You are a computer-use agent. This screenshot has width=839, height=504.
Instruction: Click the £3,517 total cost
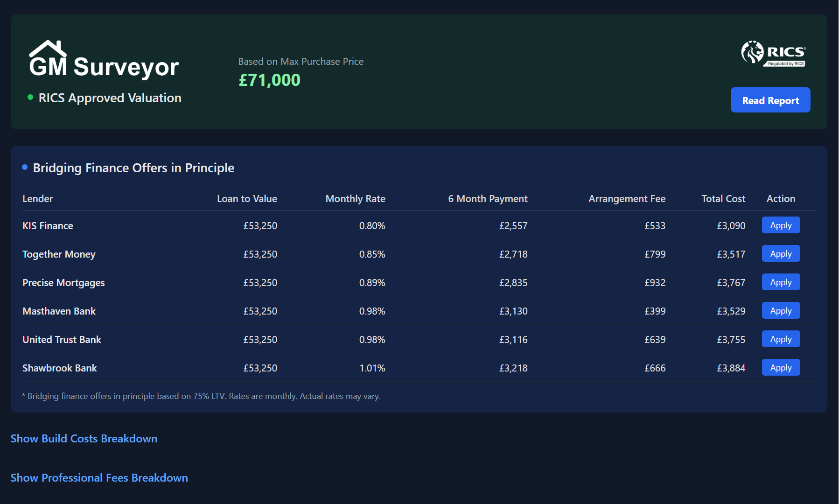point(731,254)
